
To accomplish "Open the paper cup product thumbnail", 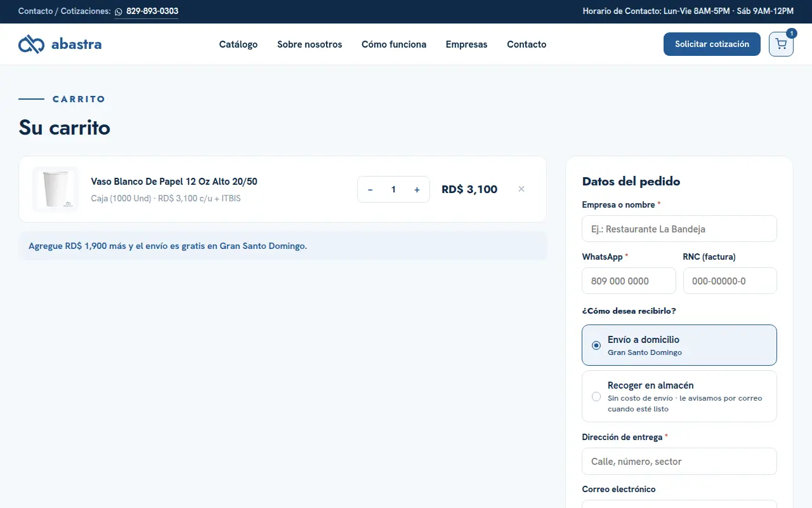I will [x=55, y=189].
